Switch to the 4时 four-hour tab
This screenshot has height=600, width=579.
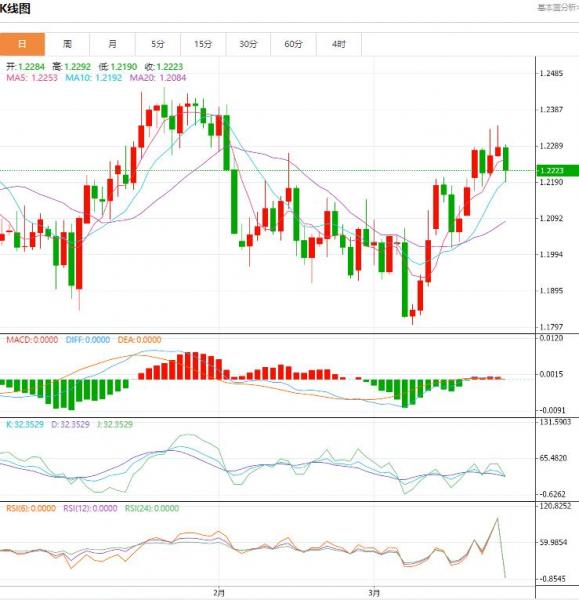339,44
